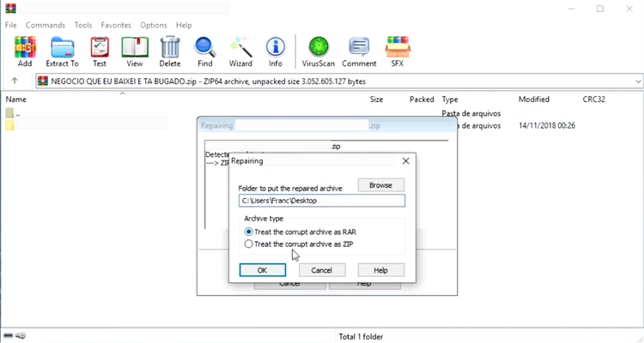
Task: Confirm repair with OK button
Action: (263, 270)
